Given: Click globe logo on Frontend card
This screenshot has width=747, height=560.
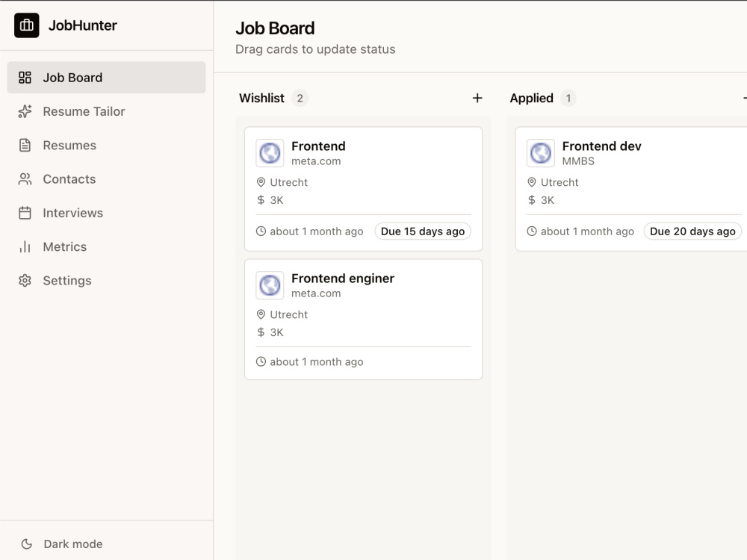Looking at the screenshot, I should (x=270, y=153).
